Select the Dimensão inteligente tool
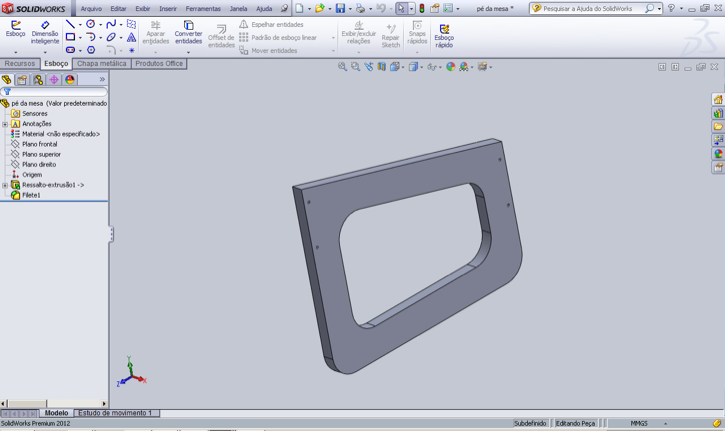725x431 pixels. point(45,27)
